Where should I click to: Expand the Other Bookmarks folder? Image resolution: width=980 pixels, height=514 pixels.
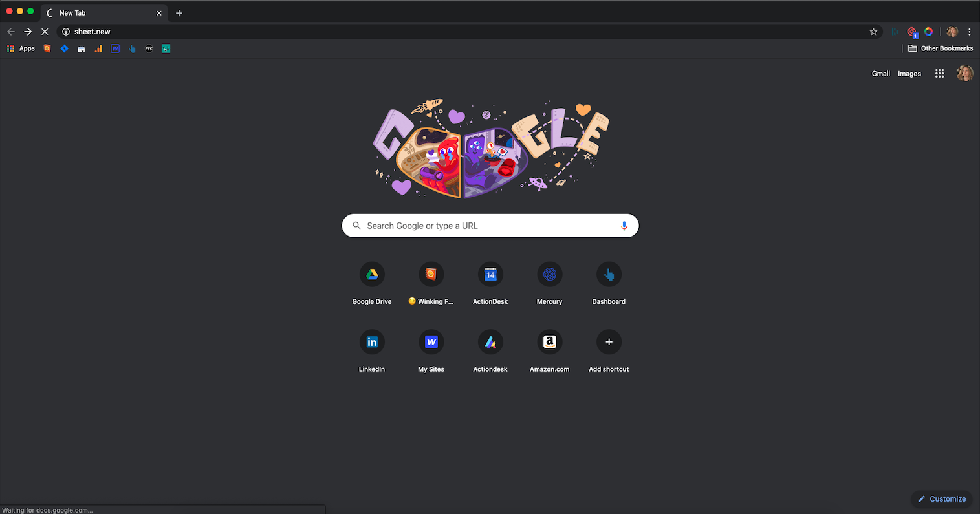click(x=941, y=48)
